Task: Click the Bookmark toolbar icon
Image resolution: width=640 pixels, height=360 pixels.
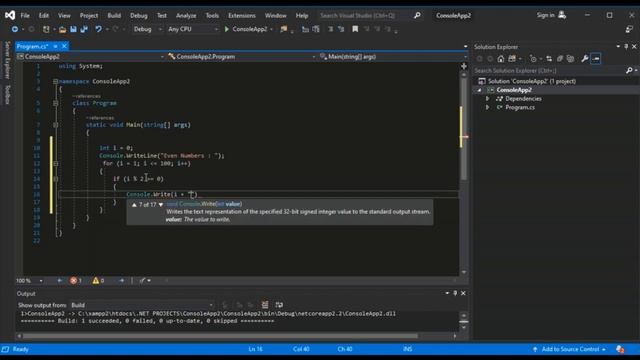Action: [x=355, y=29]
